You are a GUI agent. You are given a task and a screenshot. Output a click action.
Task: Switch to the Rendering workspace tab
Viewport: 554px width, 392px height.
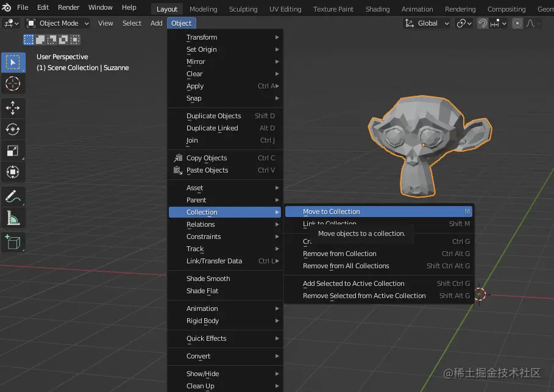[x=460, y=9]
